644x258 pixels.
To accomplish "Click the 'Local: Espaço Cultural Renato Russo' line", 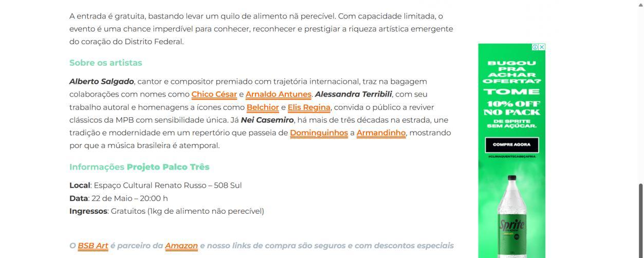I will coord(155,186).
